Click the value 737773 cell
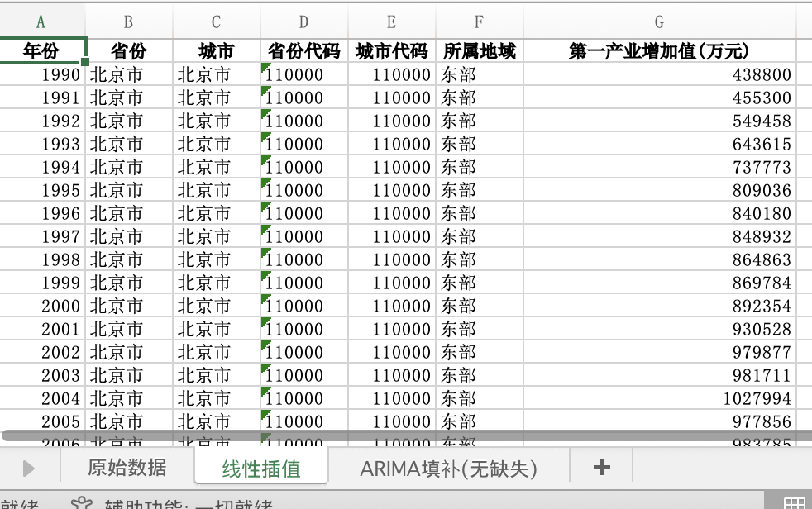Viewport: 812px width, 509px height. 659,167
